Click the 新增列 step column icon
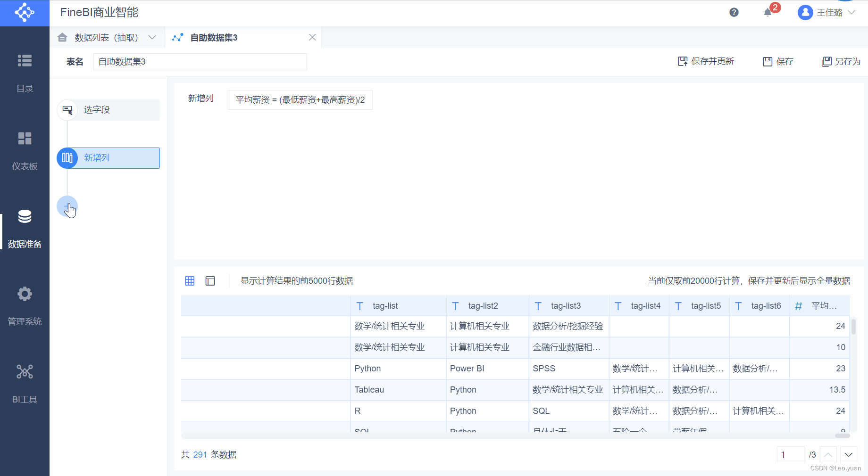The image size is (868, 476). tap(67, 158)
